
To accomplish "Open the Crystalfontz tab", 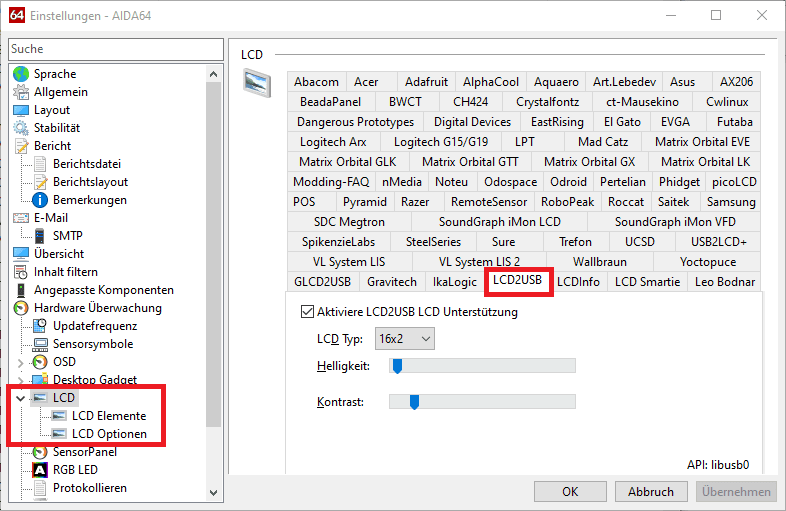I will [547, 102].
